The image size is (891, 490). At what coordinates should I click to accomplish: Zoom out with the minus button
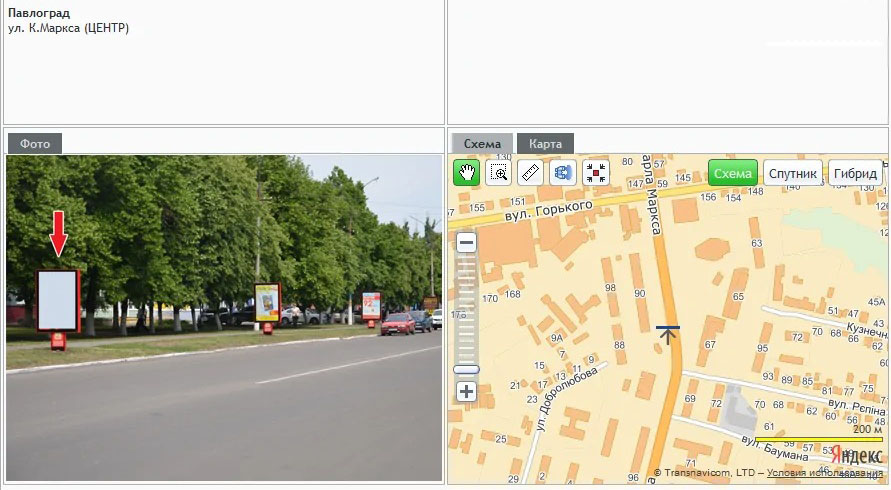point(466,242)
